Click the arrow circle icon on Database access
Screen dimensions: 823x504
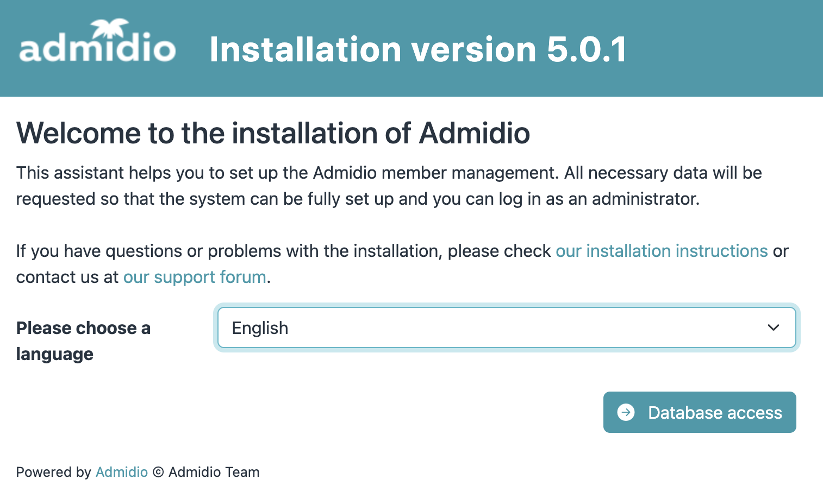626,412
